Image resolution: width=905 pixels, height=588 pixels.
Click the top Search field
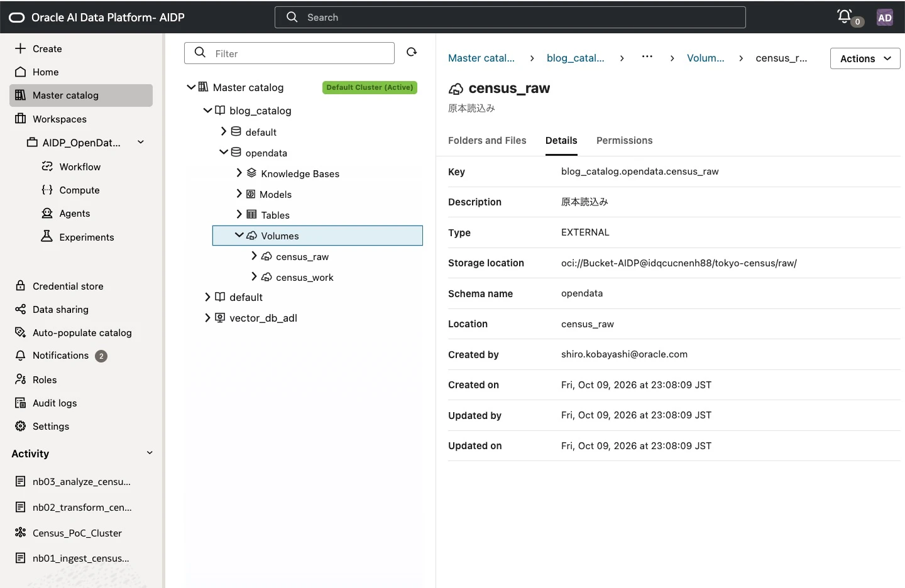(510, 18)
